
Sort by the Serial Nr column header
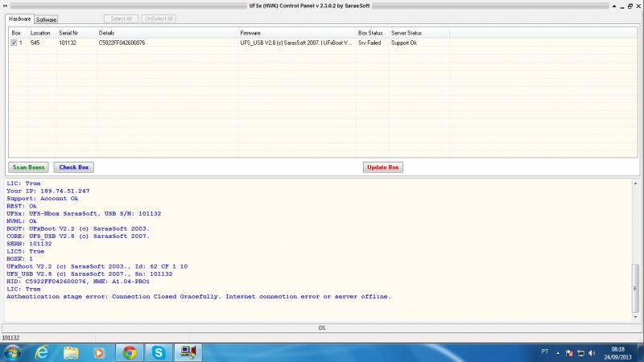(76, 33)
